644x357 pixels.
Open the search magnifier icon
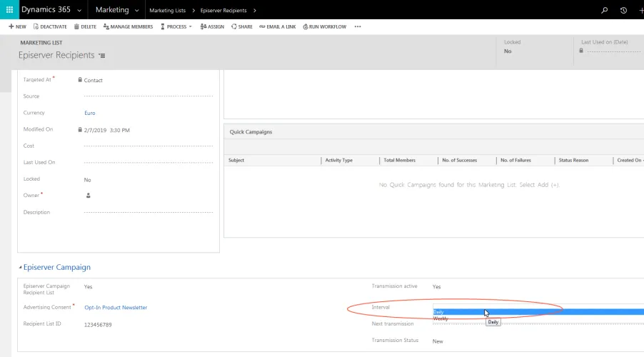[604, 10]
